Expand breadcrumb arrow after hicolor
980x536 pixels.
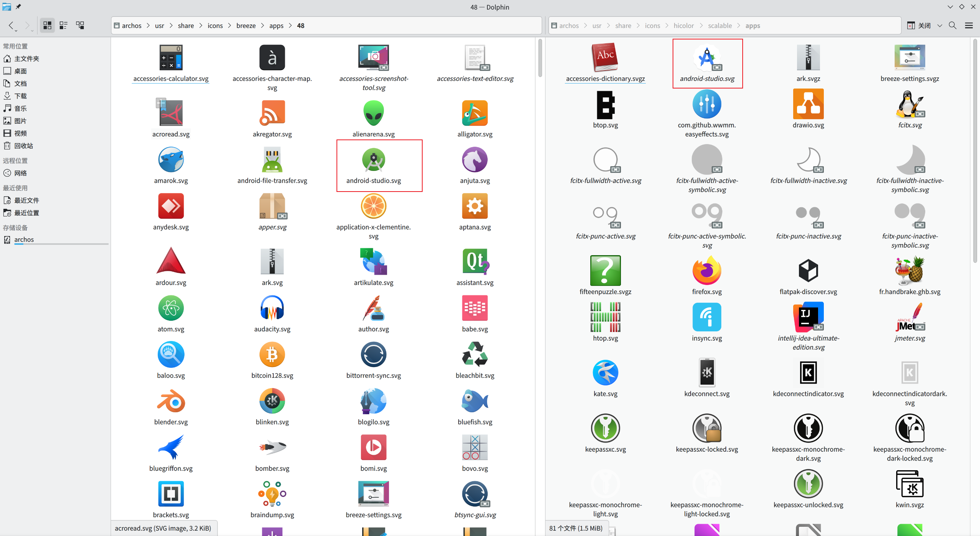701,26
